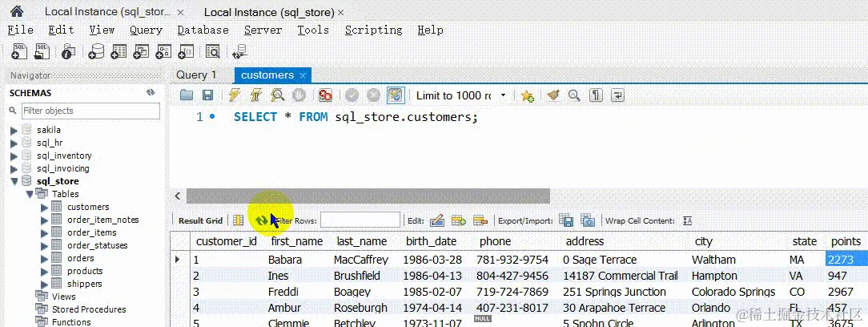
Task: Run Explain on the current statement
Action: [277, 95]
